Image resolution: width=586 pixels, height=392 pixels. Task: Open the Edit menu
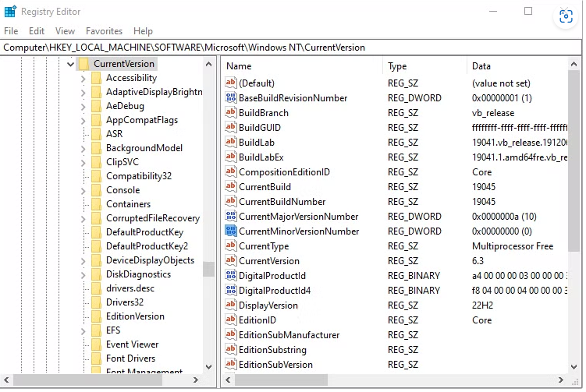(x=37, y=31)
